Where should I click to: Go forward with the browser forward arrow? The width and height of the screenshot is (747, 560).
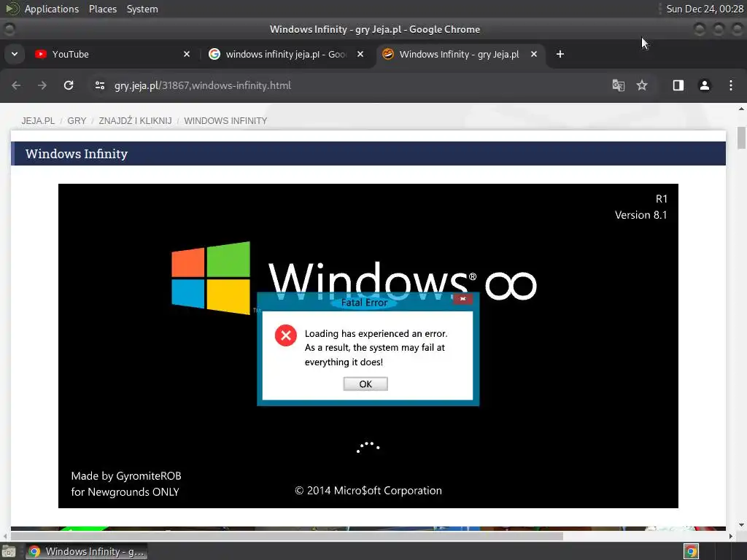point(42,85)
